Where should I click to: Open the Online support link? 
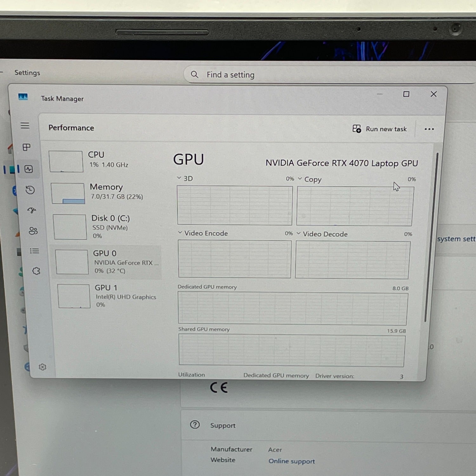[x=291, y=461]
